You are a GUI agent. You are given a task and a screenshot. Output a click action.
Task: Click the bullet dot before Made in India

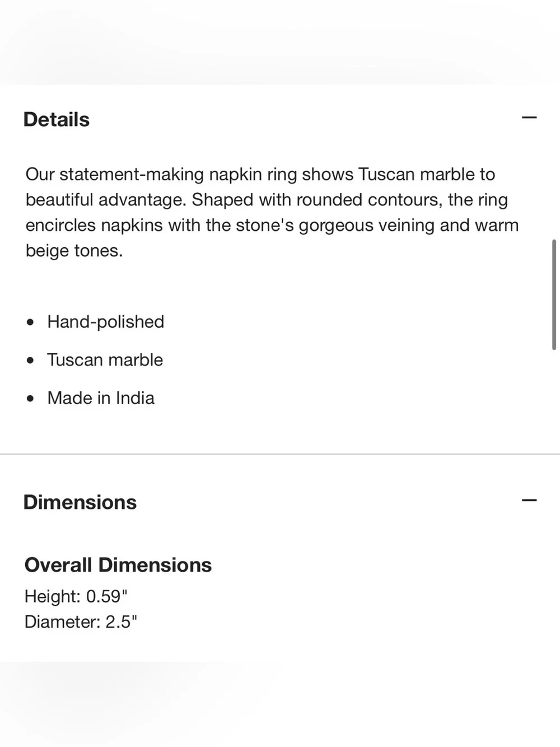[30, 398]
